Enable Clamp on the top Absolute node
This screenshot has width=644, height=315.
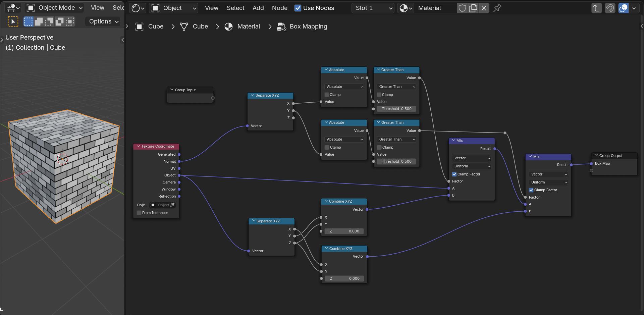(x=327, y=95)
